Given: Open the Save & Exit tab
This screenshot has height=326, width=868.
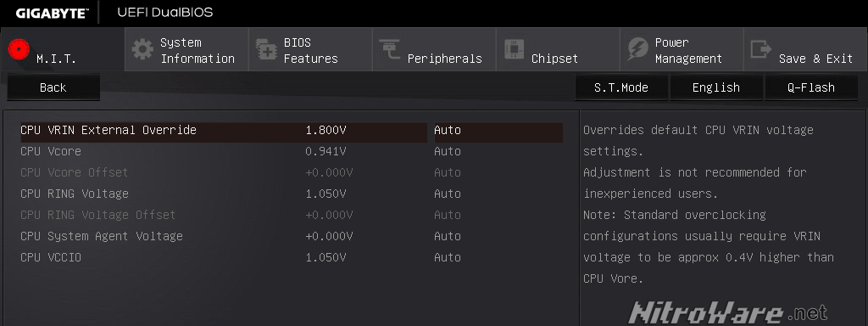Looking at the screenshot, I should (805, 49).
